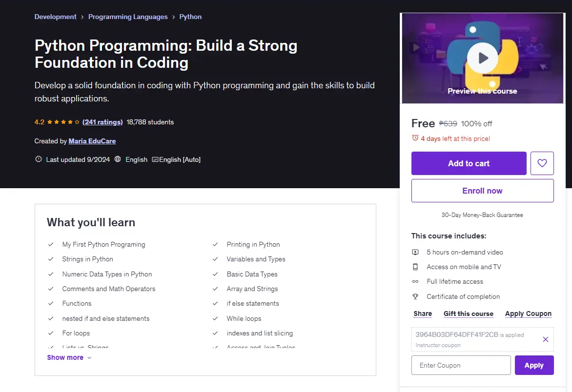Click the 4 days left at this price text
572x392 pixels.
tap(455, 138)
